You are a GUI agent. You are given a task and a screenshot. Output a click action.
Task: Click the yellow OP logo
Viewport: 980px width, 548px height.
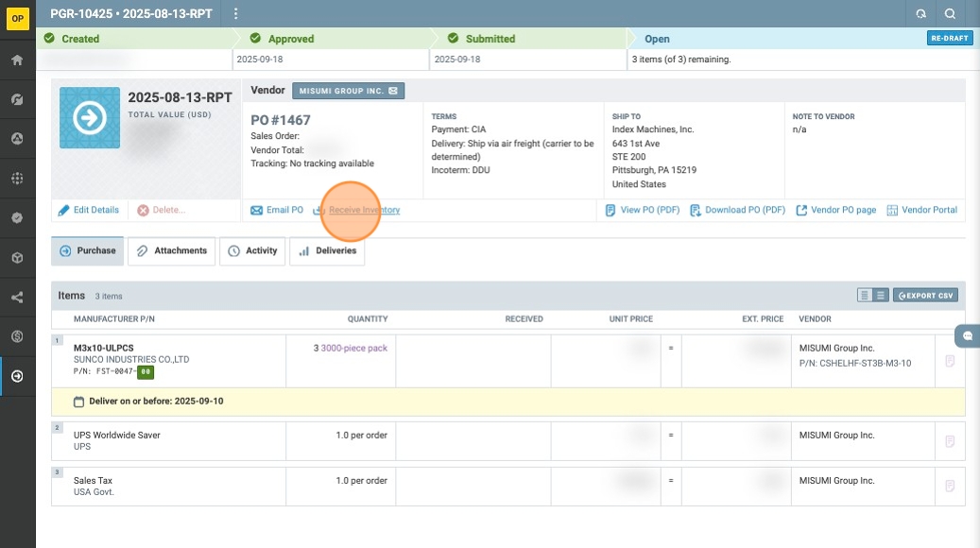pos(17,18)
